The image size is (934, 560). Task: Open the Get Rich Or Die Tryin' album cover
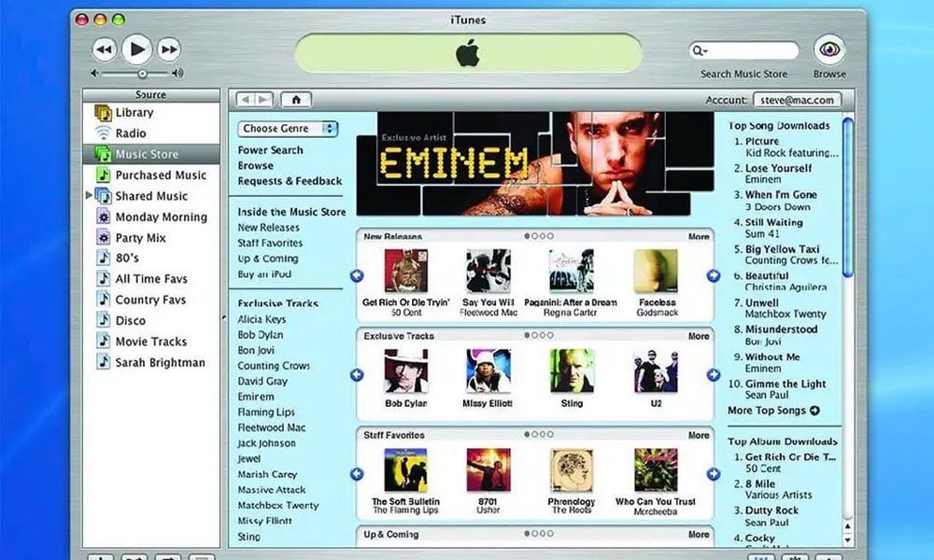406,272
